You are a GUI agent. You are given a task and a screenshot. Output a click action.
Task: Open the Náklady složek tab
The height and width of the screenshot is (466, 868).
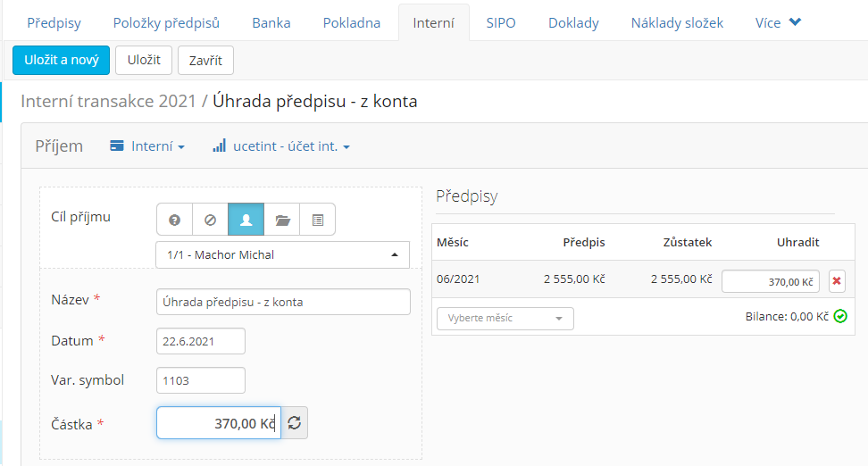pos(677,22)
